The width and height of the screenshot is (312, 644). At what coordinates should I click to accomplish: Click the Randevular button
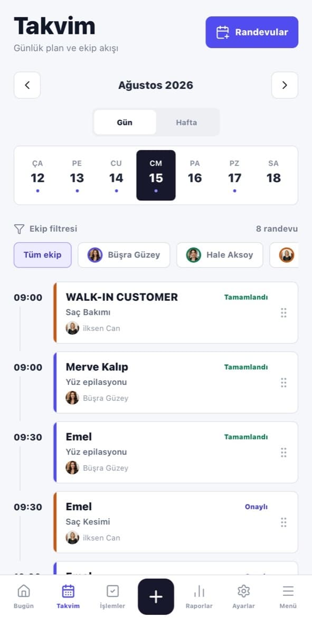click(x=252, y=32)
